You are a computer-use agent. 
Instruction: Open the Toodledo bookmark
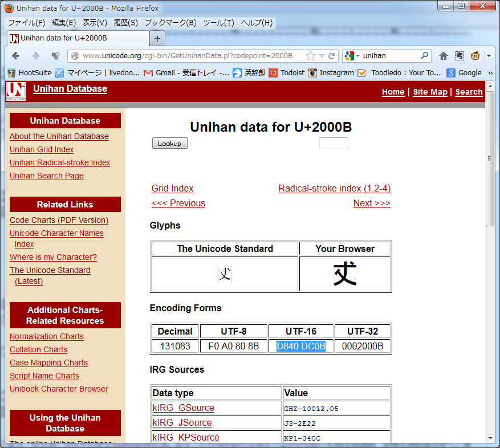pos(399,73)
